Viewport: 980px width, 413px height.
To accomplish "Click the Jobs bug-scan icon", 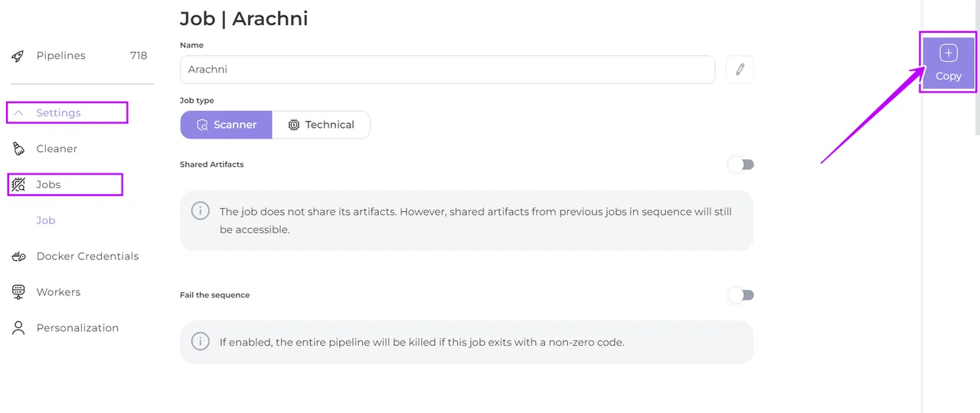I will coord(19,185).
